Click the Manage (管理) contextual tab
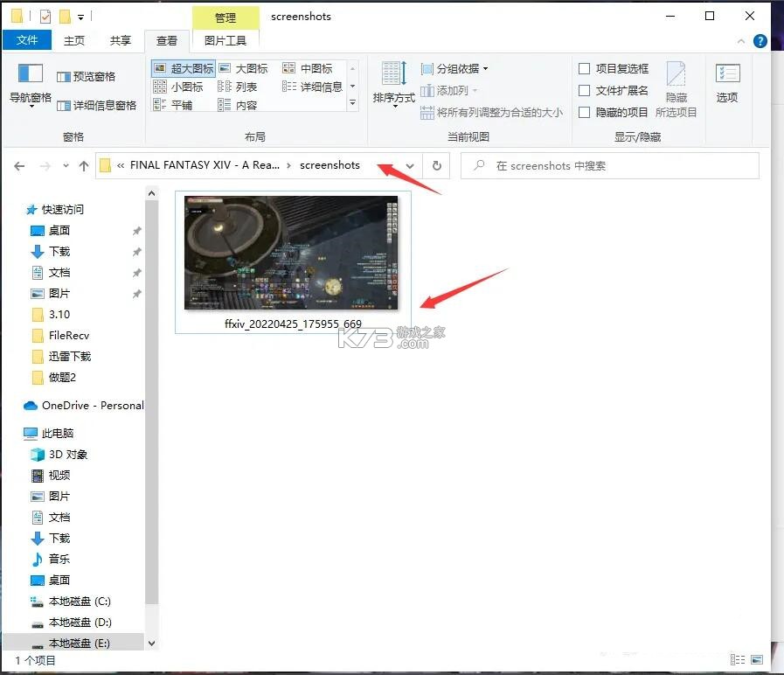This screenshot has height=675, width=784. coord(225,17)
